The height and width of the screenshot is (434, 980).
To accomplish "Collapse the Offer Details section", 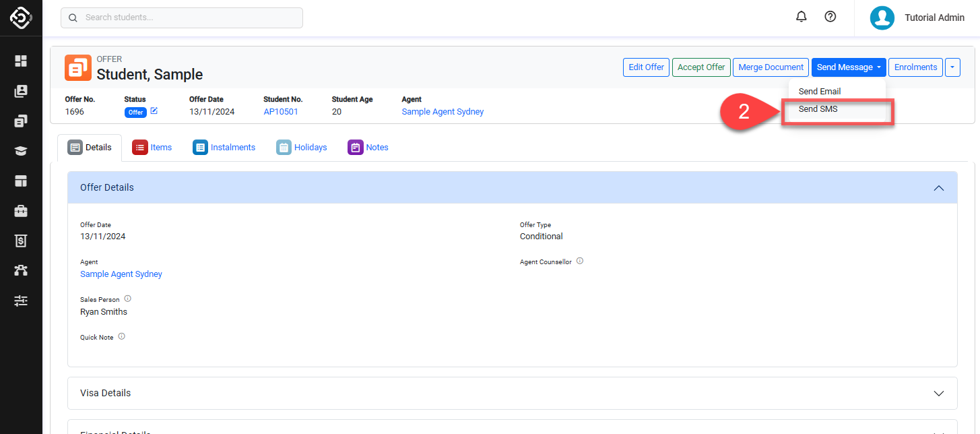I will [938, 188].
